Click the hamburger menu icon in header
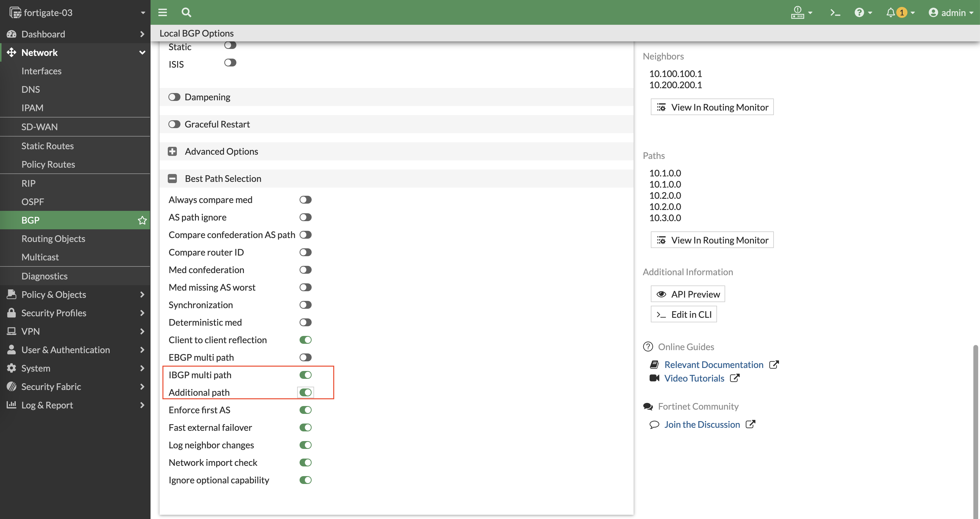The image size is (980, 519). (162, 13)
